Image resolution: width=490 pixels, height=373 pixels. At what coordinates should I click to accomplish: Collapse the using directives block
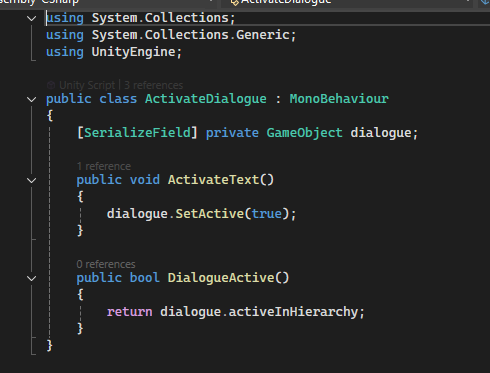click(32, 18)
